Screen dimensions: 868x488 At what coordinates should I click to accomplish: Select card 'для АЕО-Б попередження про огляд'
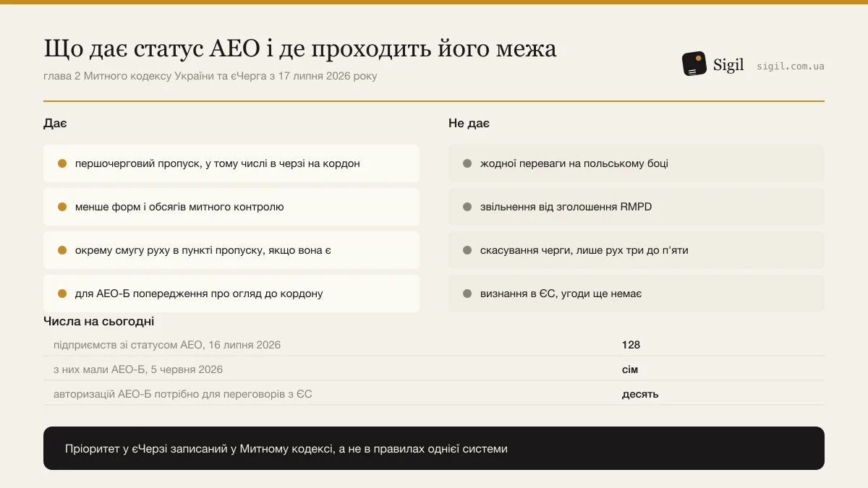pyautogui.click(x=231, y=294)
